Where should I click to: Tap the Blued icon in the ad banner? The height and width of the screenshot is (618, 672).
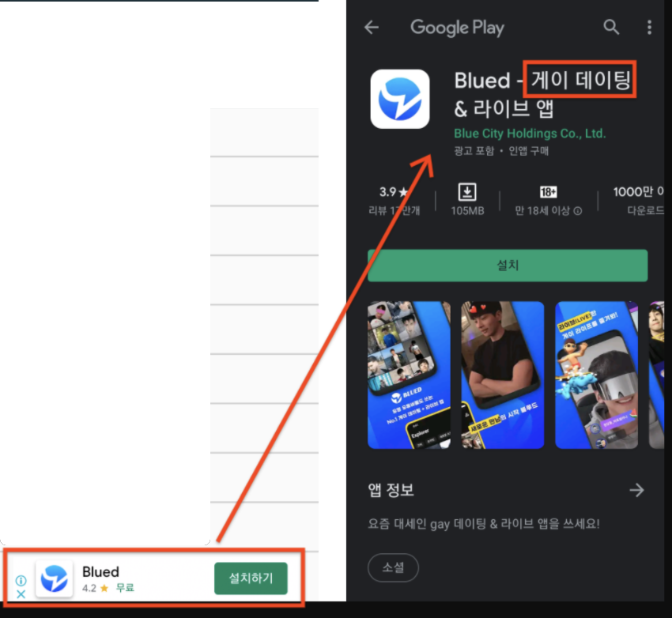tap(54, 578)
